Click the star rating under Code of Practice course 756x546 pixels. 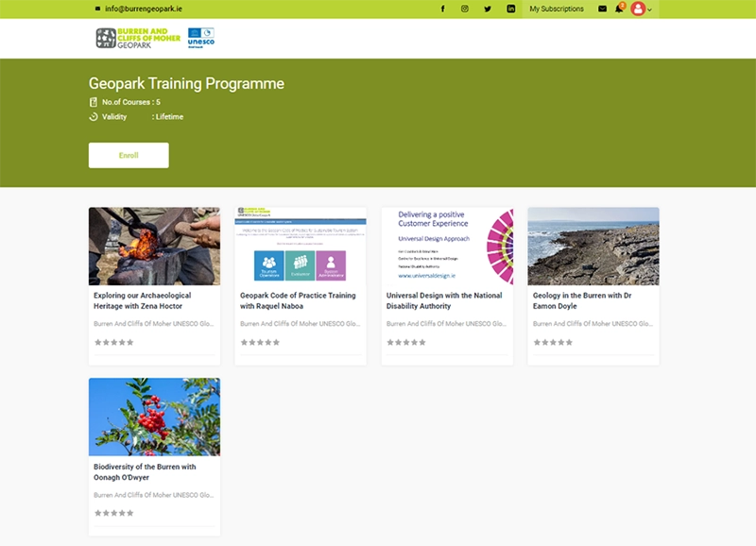pyautogui.click(x=260, y=343)
